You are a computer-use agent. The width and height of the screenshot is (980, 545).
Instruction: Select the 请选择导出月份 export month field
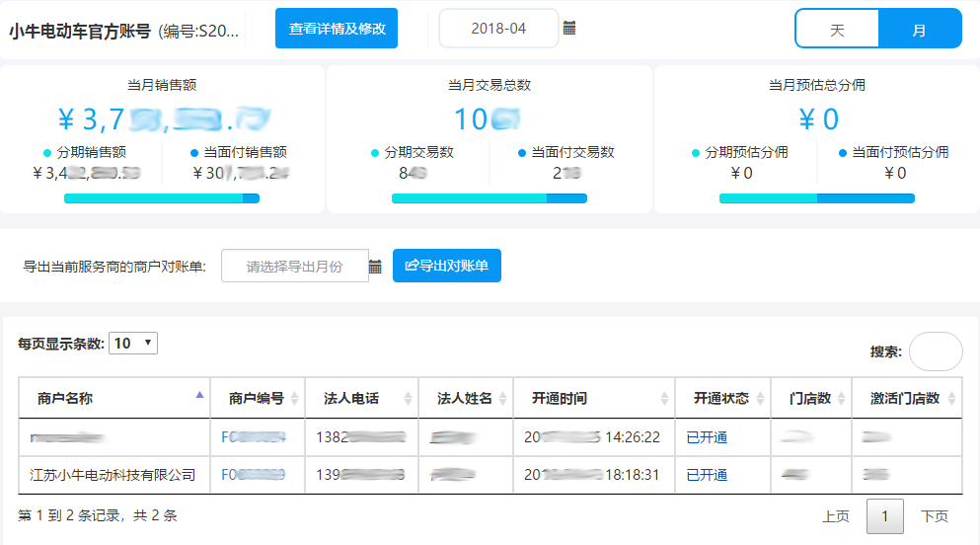pos(294,267)
